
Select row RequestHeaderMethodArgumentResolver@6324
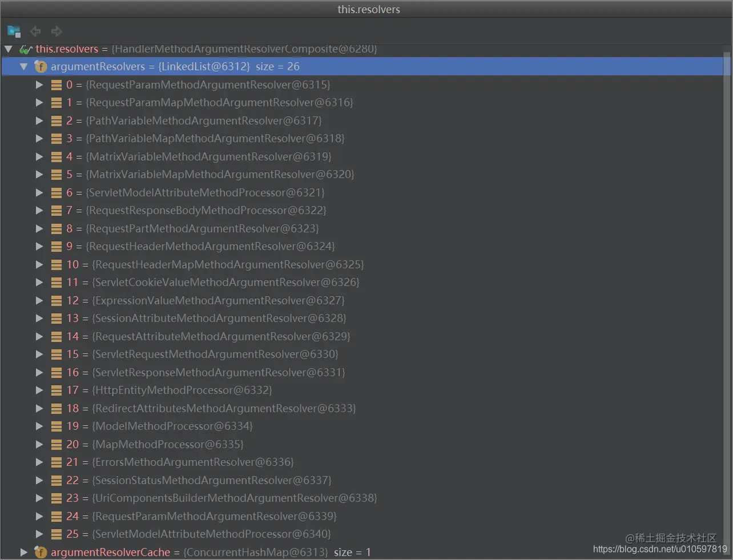[x=362, y=247]
